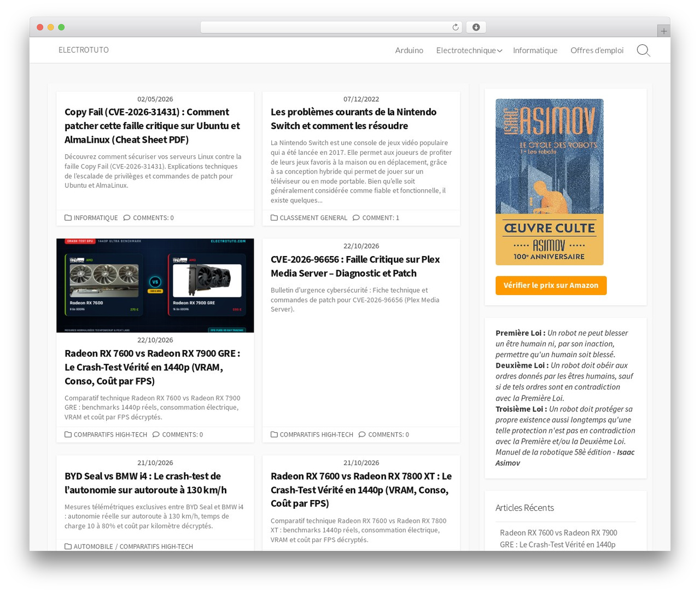Open INFORMATIQUE category link
This screenshot has height=593, width=700.
pyautogui.click(x=96, y=218)
